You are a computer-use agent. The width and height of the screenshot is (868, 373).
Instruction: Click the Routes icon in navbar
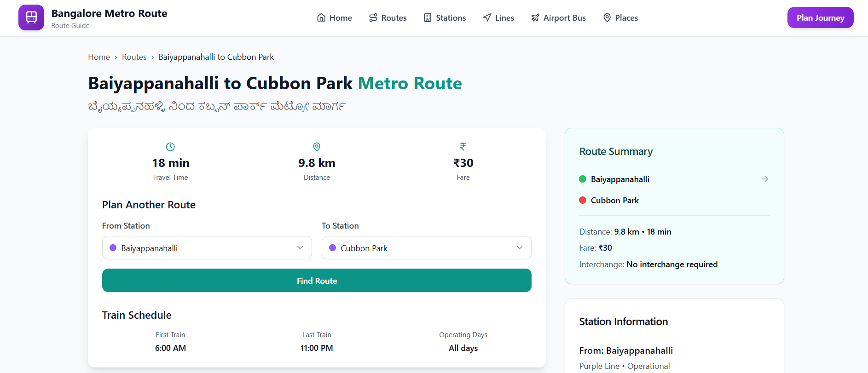pyautogui.click(x=373, y=18)
